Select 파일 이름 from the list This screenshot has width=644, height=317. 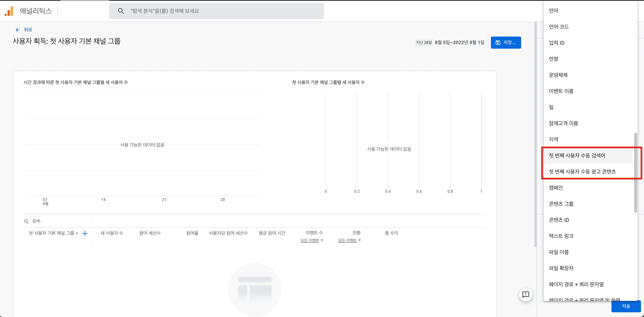tap(588, 252)
